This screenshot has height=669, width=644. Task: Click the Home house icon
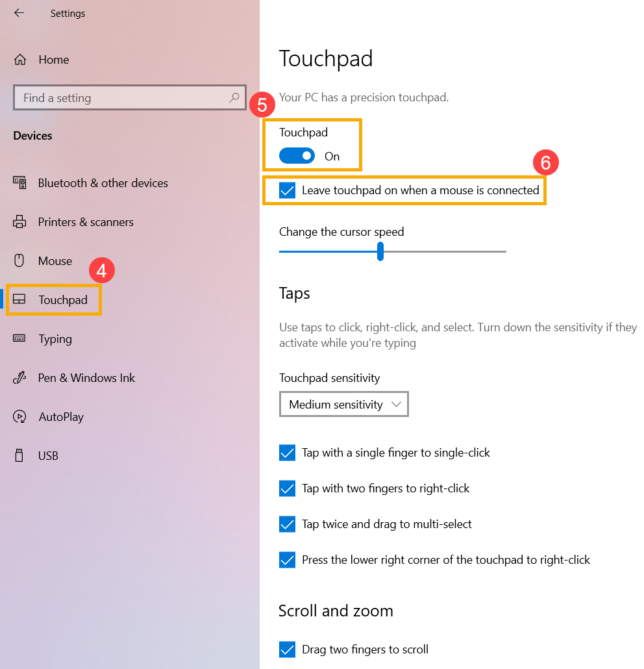pyautogui.click(x=20, y=60)
